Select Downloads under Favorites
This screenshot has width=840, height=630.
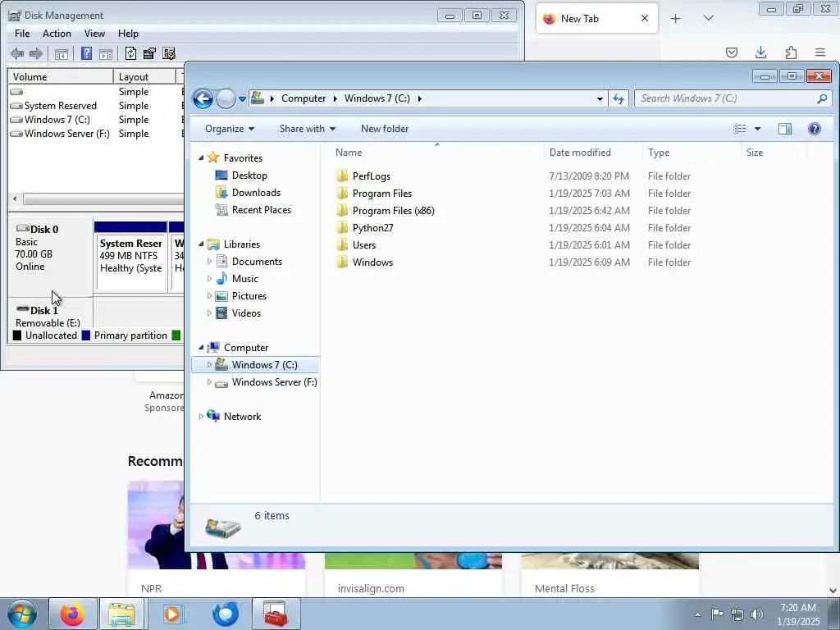coord(256,193)
